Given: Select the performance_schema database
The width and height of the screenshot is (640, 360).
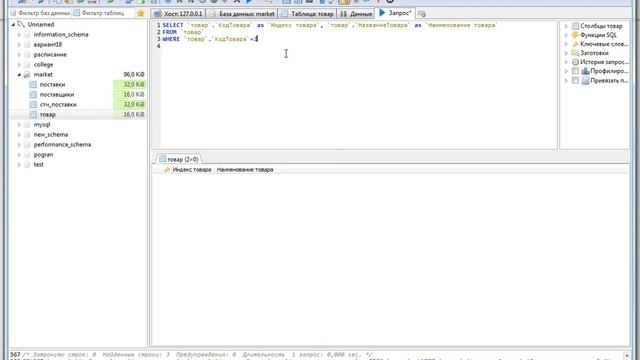Looking at the screenshot, I should [x=62, y=144].
